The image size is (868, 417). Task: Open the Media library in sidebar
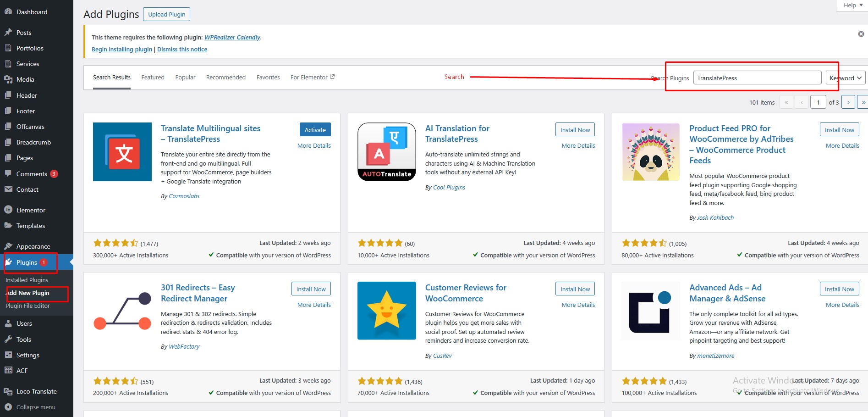point(25,79)
